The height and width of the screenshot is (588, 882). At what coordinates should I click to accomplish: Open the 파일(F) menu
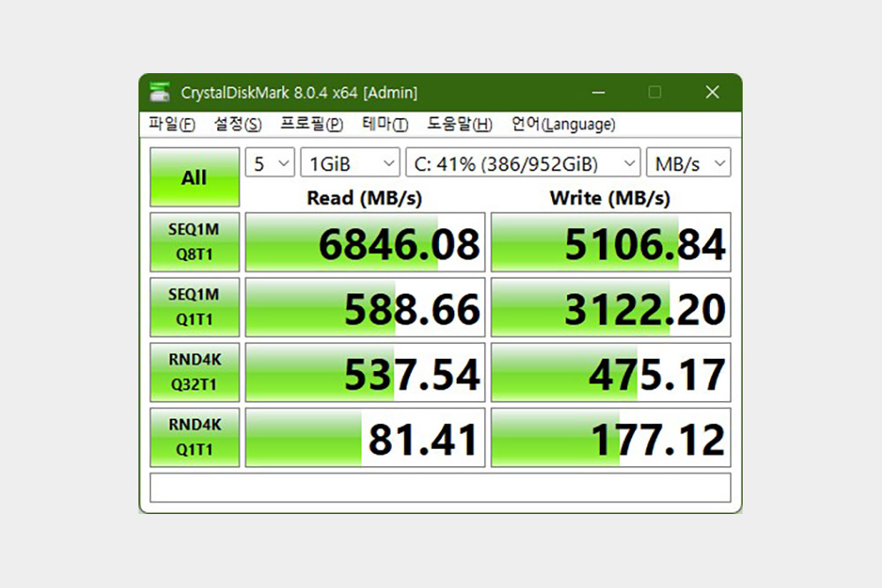(172, 123)
